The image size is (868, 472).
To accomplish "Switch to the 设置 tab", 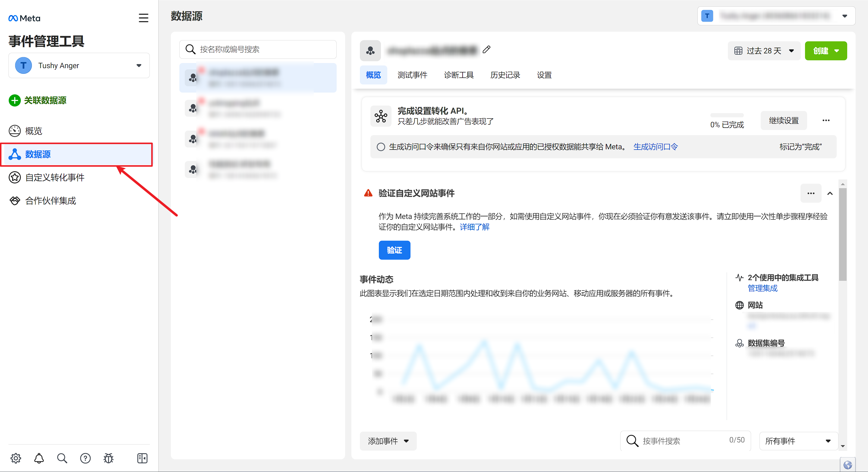I will 544,75.
